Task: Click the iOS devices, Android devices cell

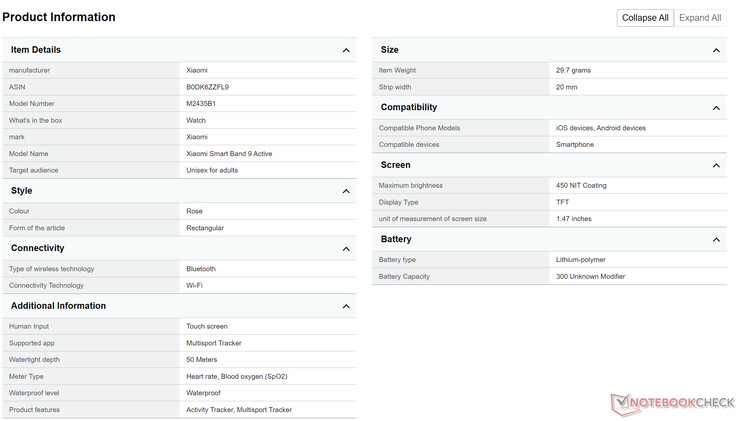Action: click(600, 128)
